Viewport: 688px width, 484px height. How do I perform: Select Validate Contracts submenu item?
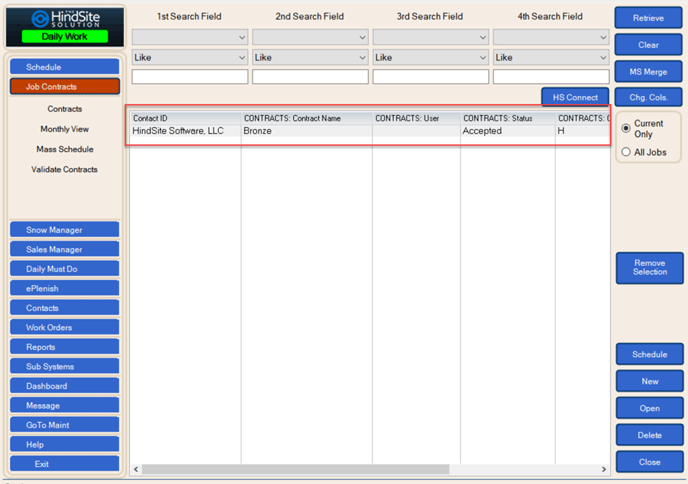coord(65,169)
